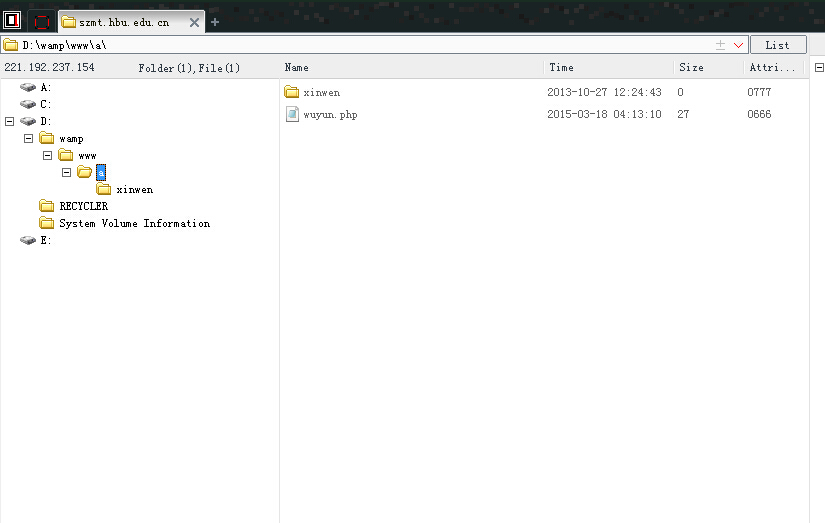Select the wamp folder in tree
Image resolution: width=825 pixels, height=523 pixels.
pyautogui.click(x=72, y=139)
